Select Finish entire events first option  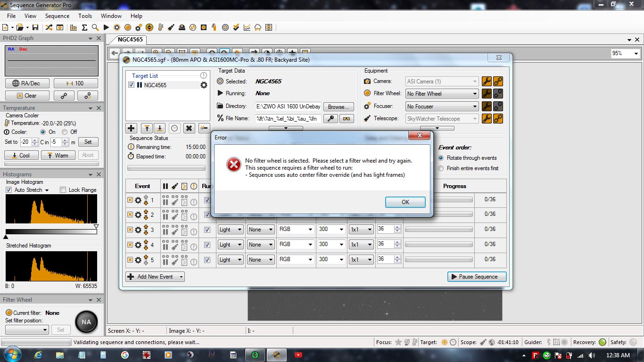point(441,168)
